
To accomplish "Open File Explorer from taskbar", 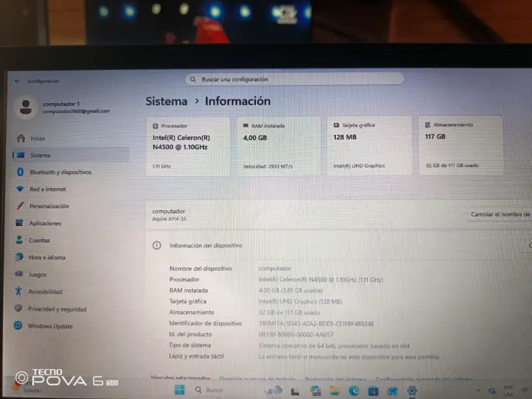I will pyautogui.click(x=335, y=391).
